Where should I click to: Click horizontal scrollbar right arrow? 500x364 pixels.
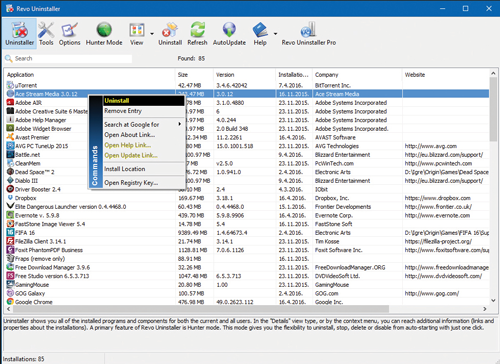point(485,309)
